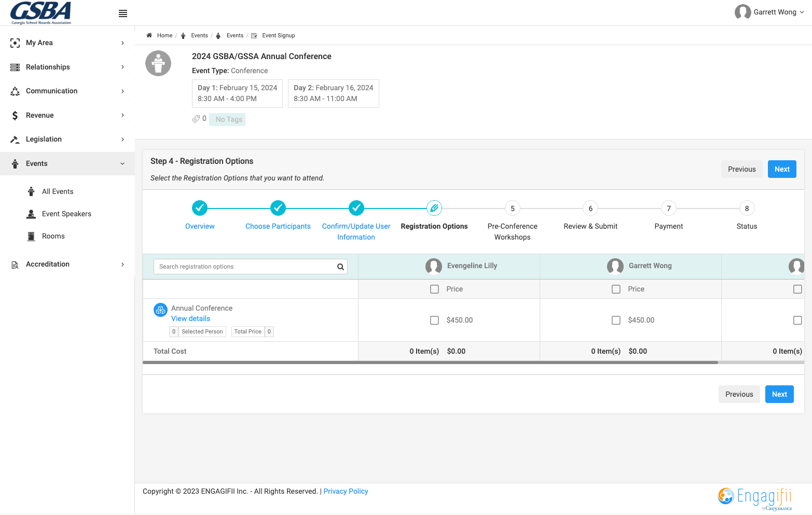The image size is (812, 515).
Task: Click the My Area sidebar icon
Action: pyautogui.click(x=15, y=43)
